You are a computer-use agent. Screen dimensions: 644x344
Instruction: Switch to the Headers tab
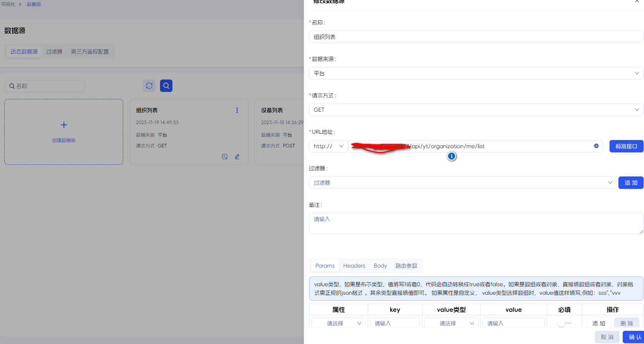pos(354,266)
